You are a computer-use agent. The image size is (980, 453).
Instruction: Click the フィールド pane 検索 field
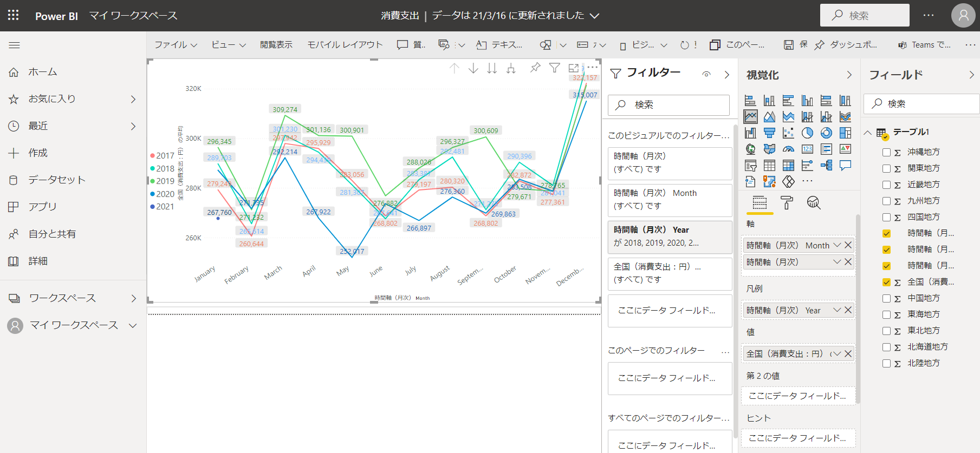(x=921, y=104)
